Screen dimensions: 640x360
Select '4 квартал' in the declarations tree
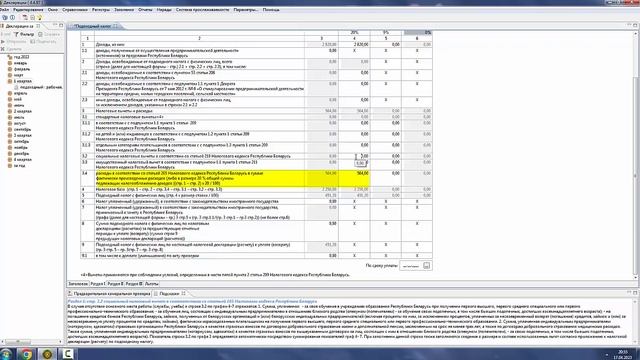point(23,160)
